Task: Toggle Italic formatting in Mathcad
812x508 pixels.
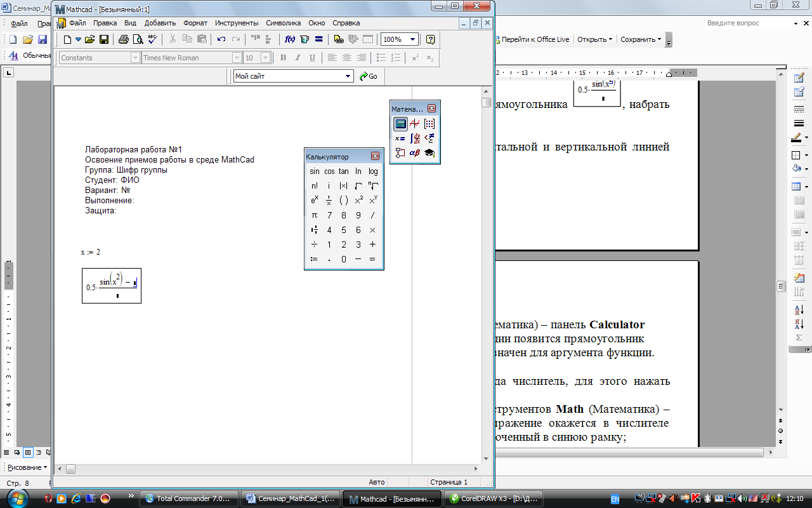Action: click(x=298, y=58)
